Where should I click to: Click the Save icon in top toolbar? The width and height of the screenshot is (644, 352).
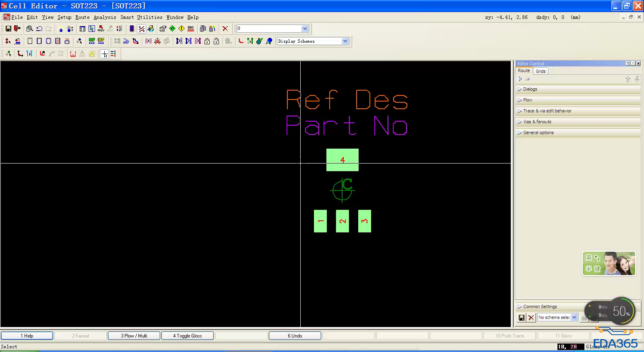tap(8, 29)
